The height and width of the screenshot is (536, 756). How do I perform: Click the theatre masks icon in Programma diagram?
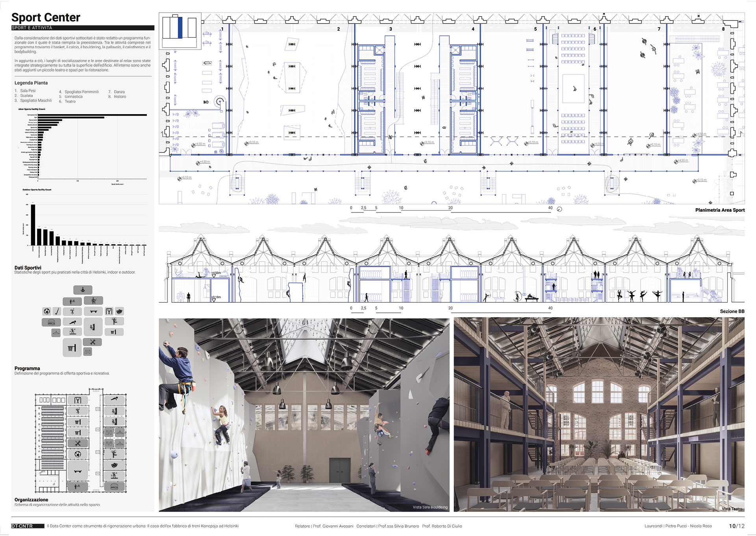(x=120, y=311)
